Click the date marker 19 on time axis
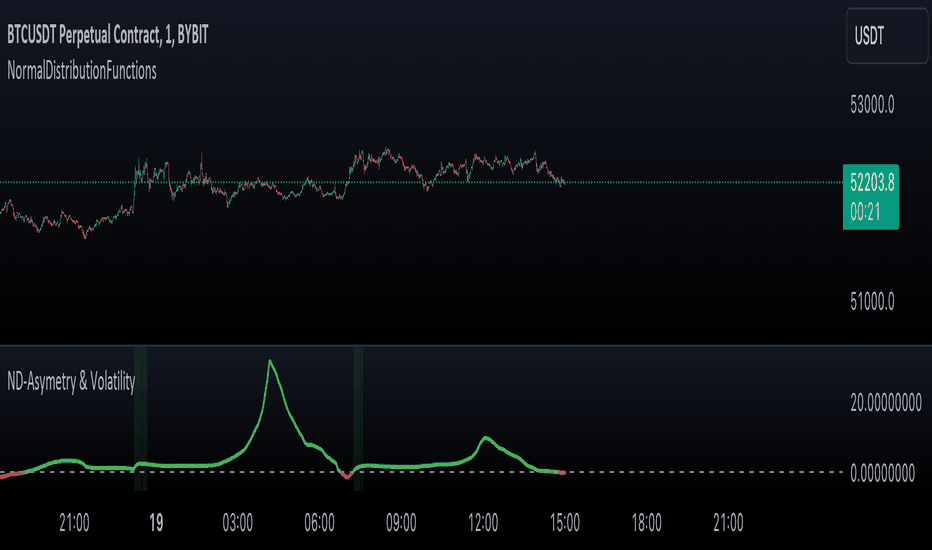The image size is (932, 550). (156, 523)
